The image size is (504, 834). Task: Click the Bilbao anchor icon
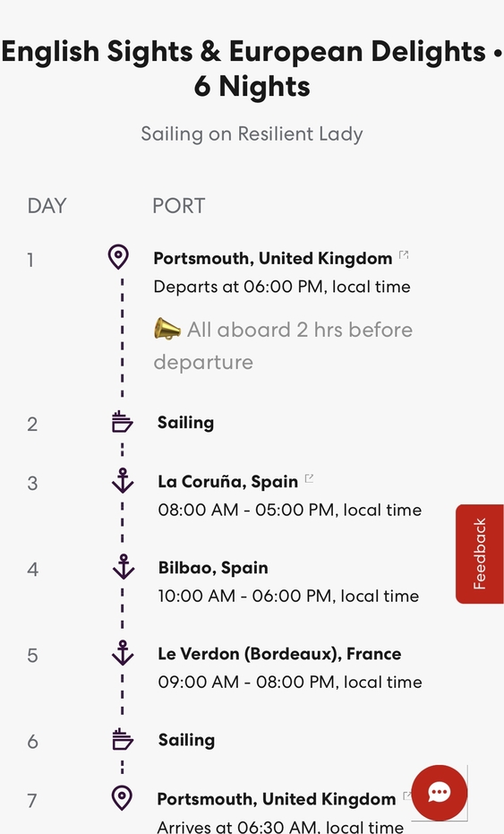(124, 567)
